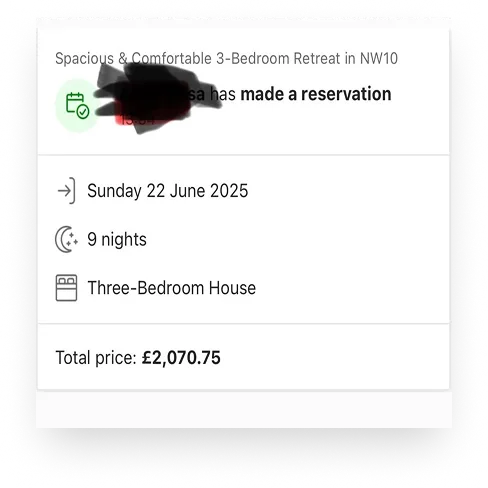Click the word 'has' in the headline
The image size is (488, 488).
point(223,94)
